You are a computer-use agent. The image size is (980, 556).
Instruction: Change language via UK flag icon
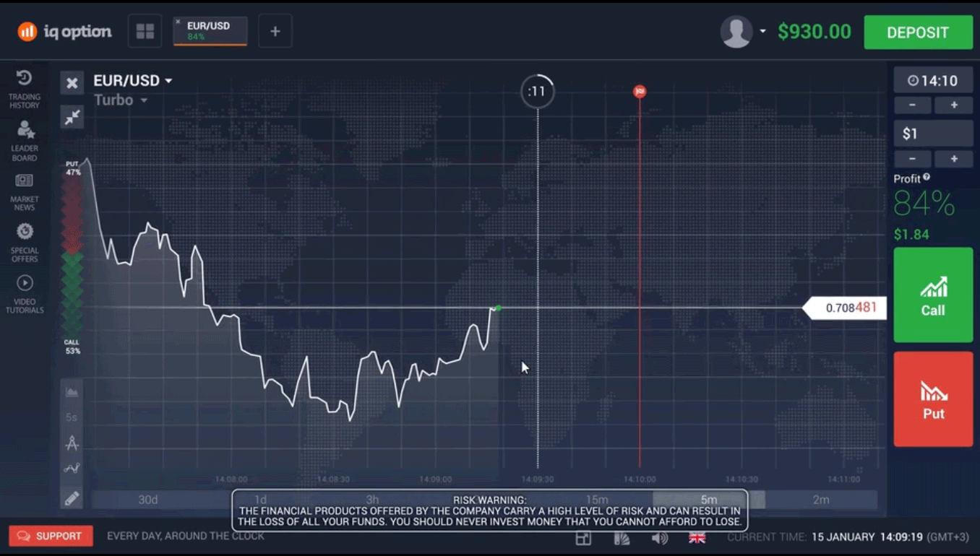click(x=697, y=537)
